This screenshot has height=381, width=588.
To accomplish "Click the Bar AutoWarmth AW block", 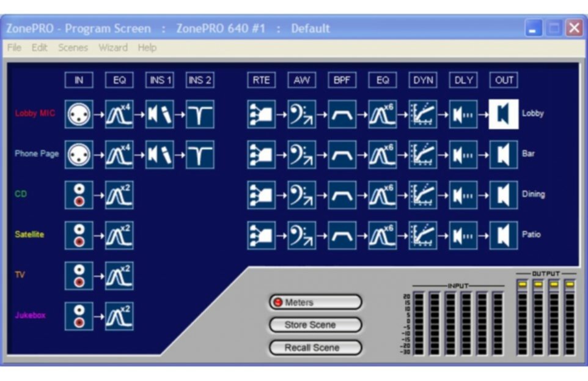I will [301, 154].
